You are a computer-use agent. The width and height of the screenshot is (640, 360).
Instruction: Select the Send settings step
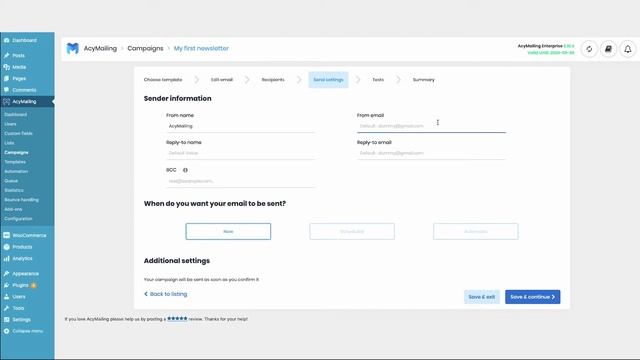click(328, 80)
